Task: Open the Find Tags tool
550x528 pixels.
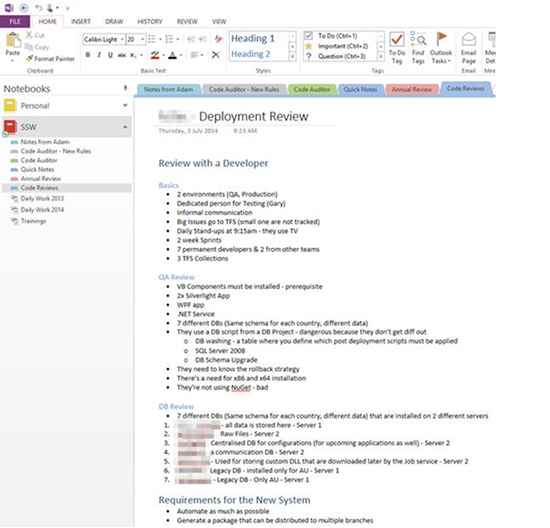Action: pos(418,48)
